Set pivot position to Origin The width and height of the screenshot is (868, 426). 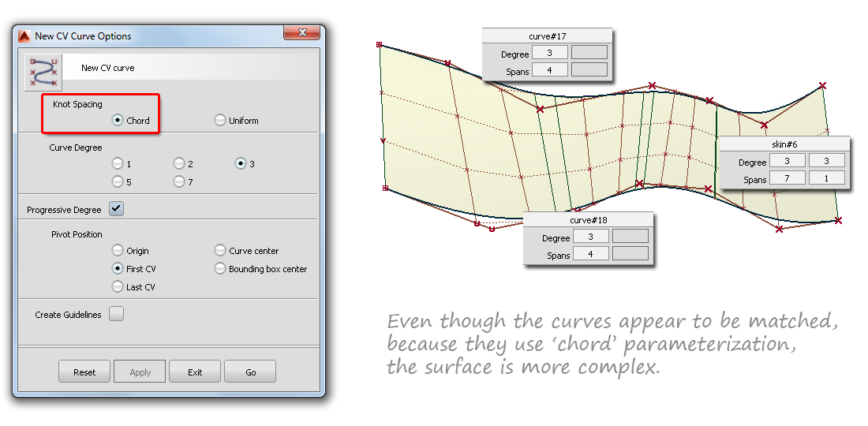[x=118, y=251]
